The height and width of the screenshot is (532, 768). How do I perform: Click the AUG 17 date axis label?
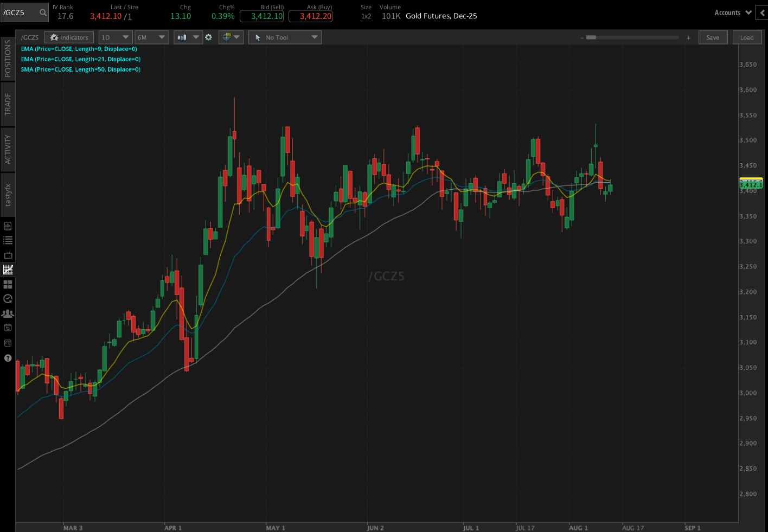pos(633,528)
